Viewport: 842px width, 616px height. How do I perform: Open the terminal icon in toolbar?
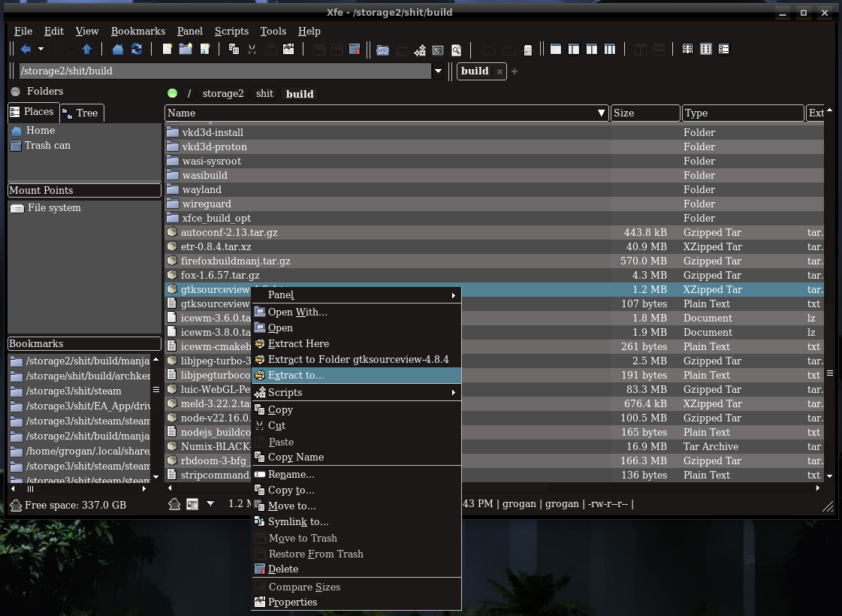pyautogui.click(x=438, y=50)
